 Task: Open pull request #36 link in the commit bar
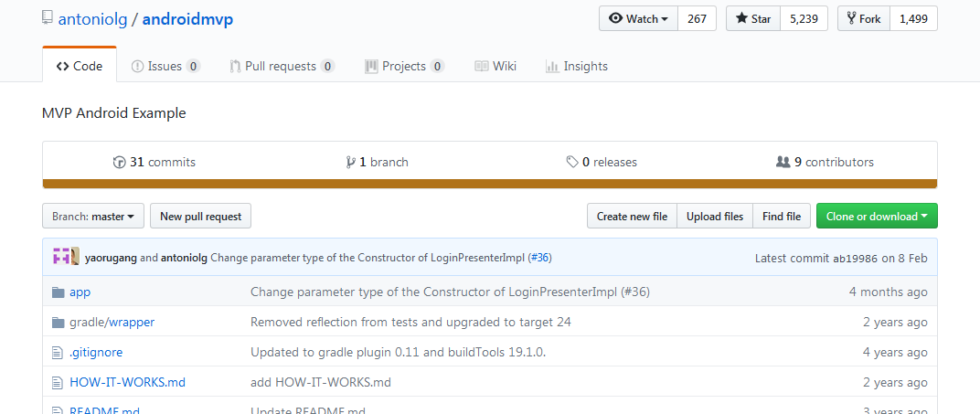coord(540,258)
